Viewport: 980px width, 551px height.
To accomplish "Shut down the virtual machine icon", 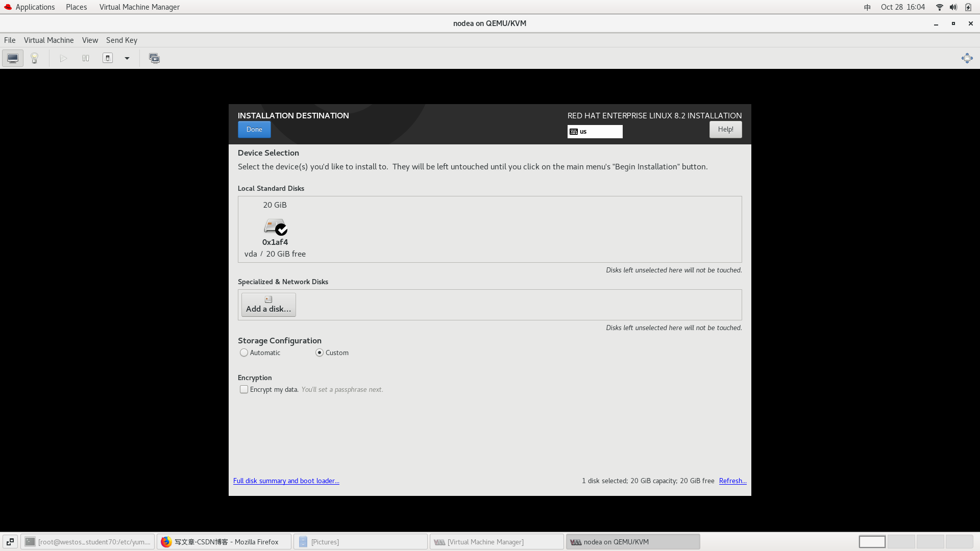I will click(108, 58).
